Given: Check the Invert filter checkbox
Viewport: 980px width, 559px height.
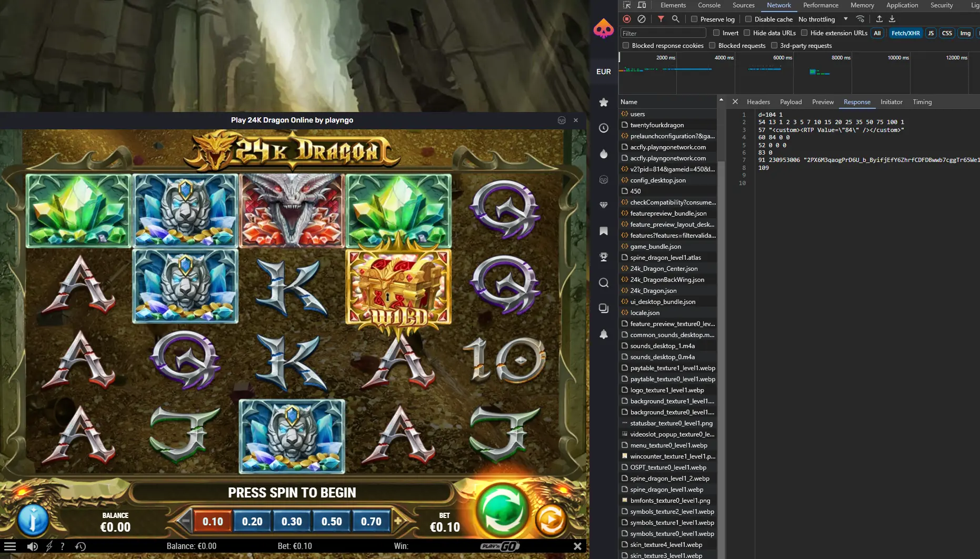Looking at the screenshot, I should point(716,33).
